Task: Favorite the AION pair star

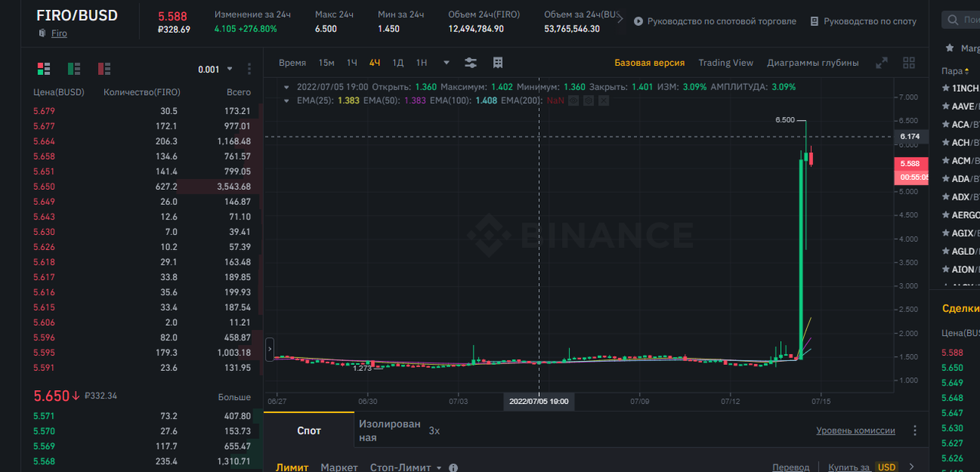Action: (x=946, y=269)
